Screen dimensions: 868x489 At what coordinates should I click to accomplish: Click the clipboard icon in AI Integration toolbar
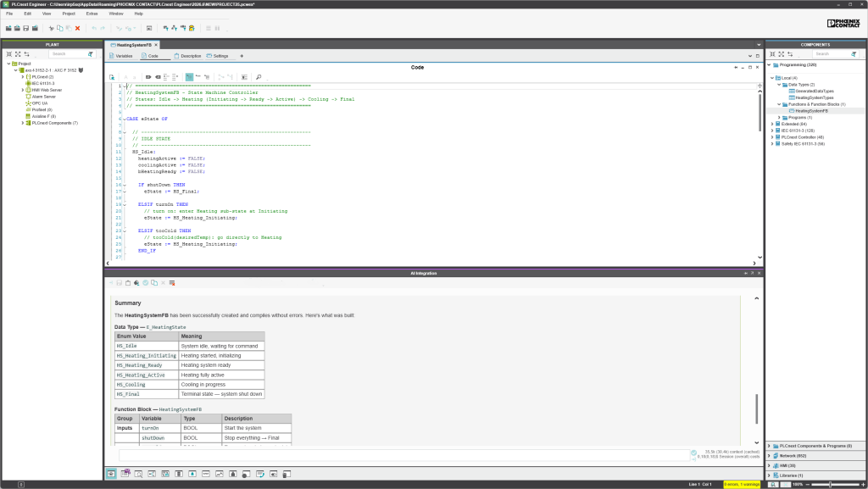click(128, 283)
